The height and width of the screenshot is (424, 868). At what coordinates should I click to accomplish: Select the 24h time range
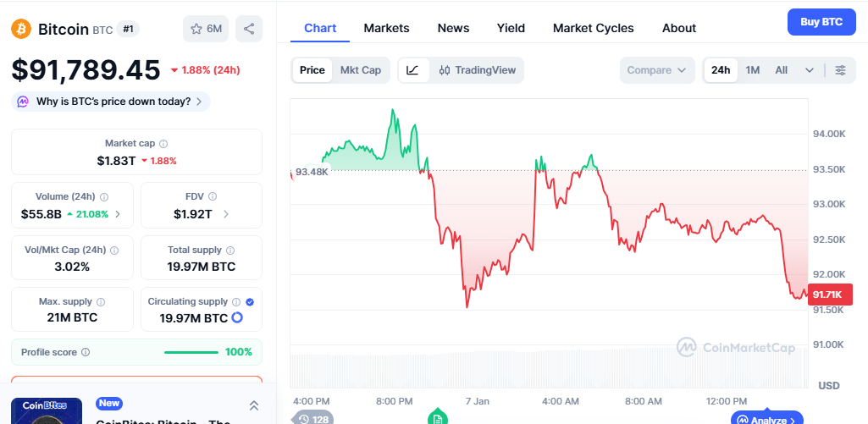tap(721, 70)
